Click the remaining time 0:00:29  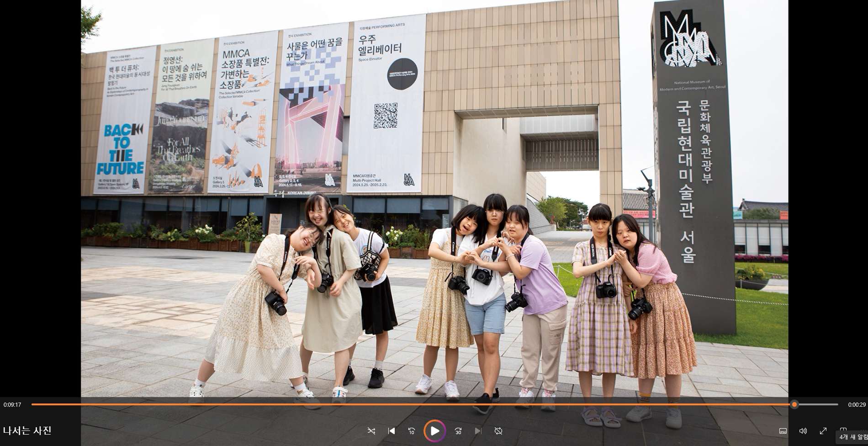coord(857,405)
